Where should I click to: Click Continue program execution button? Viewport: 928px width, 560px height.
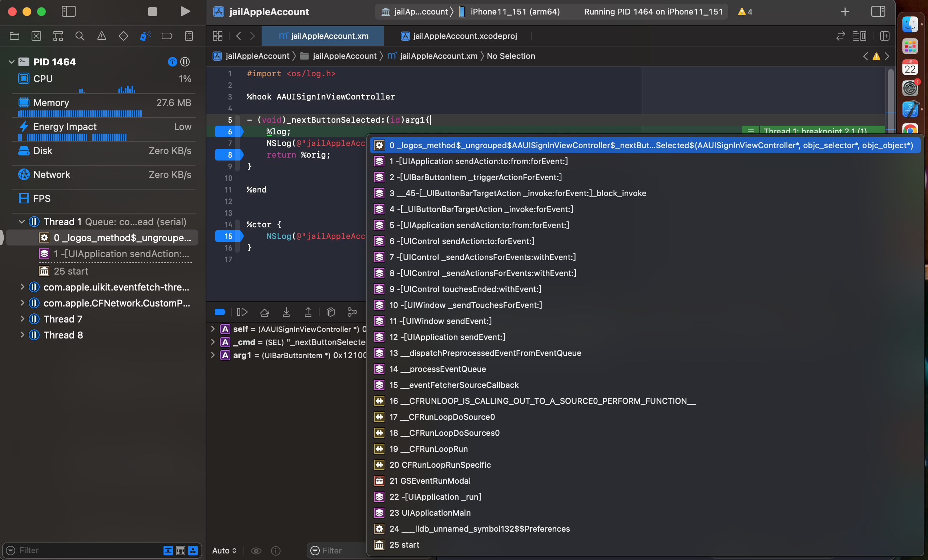click(x=242, y=312)
